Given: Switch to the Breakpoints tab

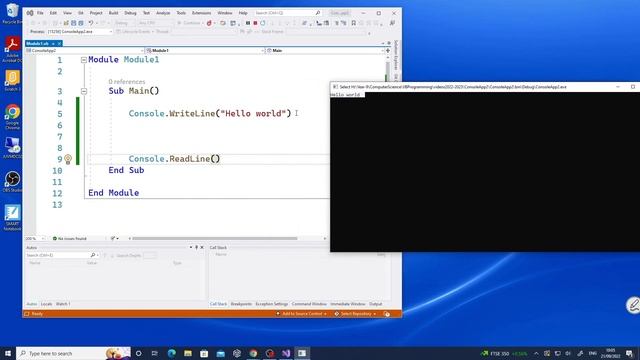Looking at the screenshot, I should [241, 304].
